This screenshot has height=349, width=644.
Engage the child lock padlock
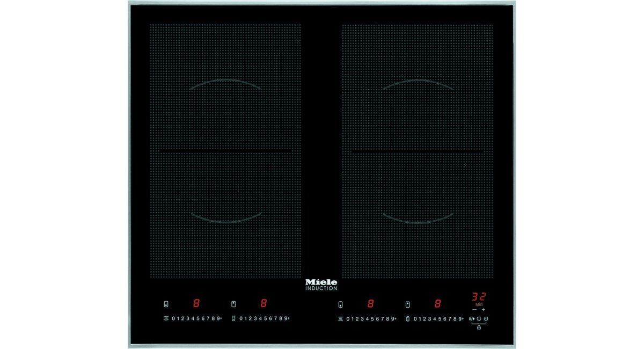pyautogui.click(x=479, y=327)
